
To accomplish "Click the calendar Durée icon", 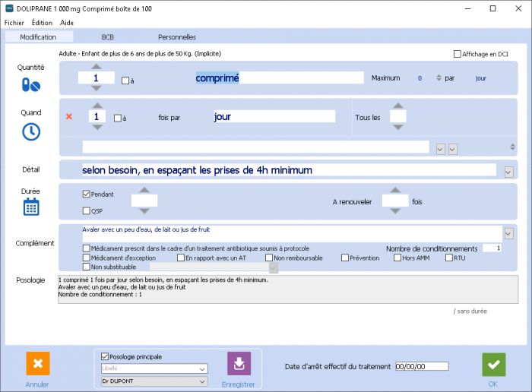I will point(31,207).
